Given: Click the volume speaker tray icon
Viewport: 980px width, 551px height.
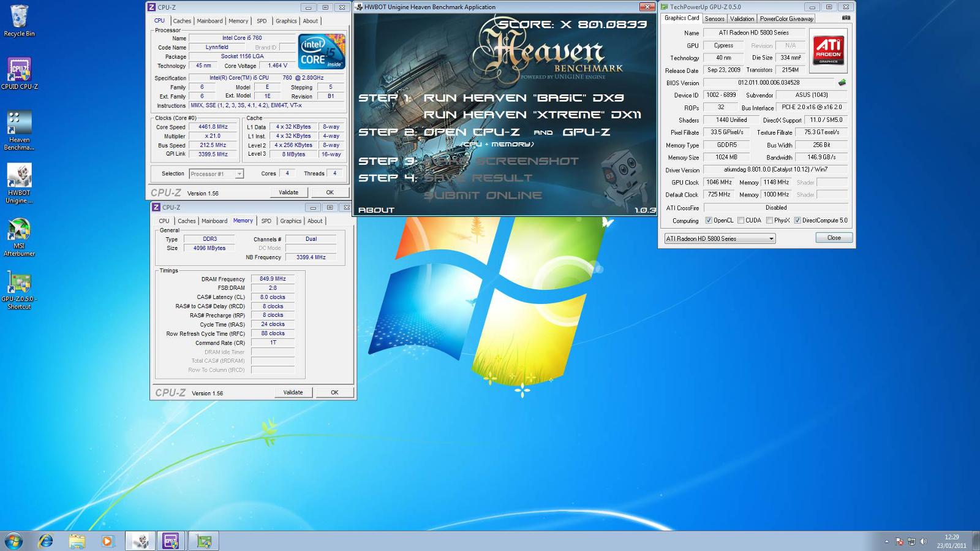Looking at the screenshot, I should click(x=924, y=542).
